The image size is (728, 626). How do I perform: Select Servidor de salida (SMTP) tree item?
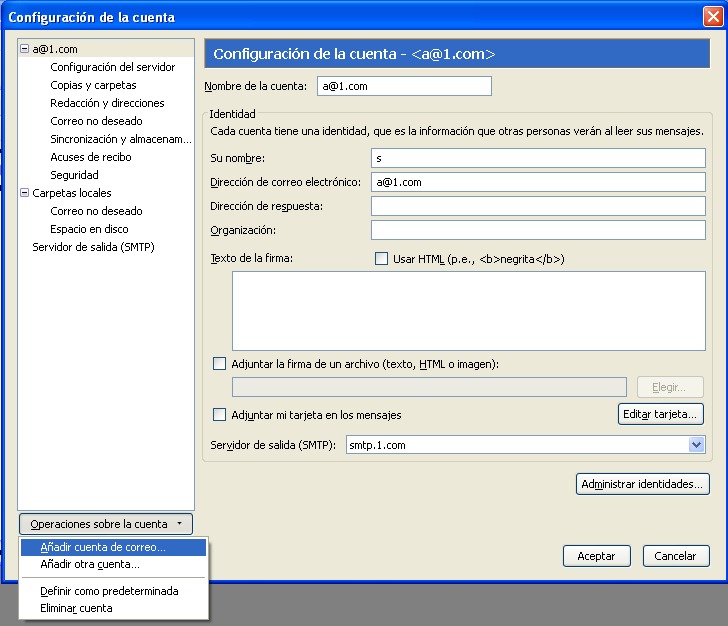93,247
